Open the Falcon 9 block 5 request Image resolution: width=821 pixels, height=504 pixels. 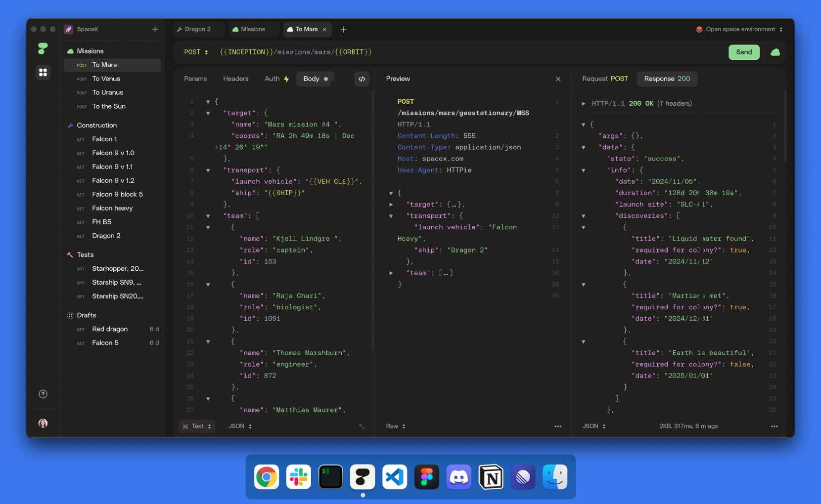tap(112, 194)
